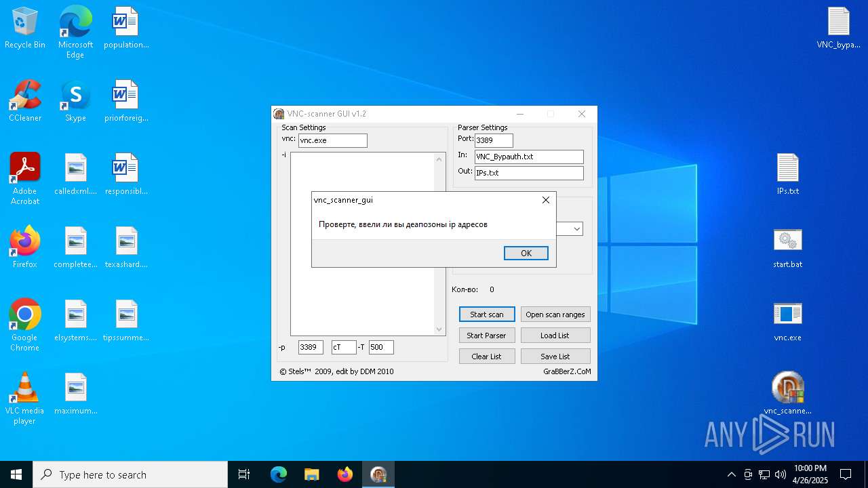Focus the -T timeout field 500
Viewport: 868px width, 488px height.
[381, 347]
